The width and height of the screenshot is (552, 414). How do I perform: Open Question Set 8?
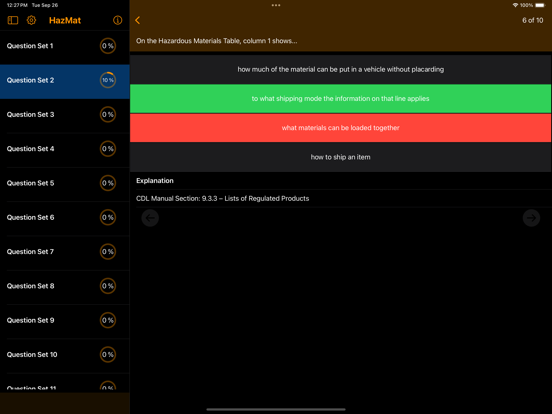(65, 286)
